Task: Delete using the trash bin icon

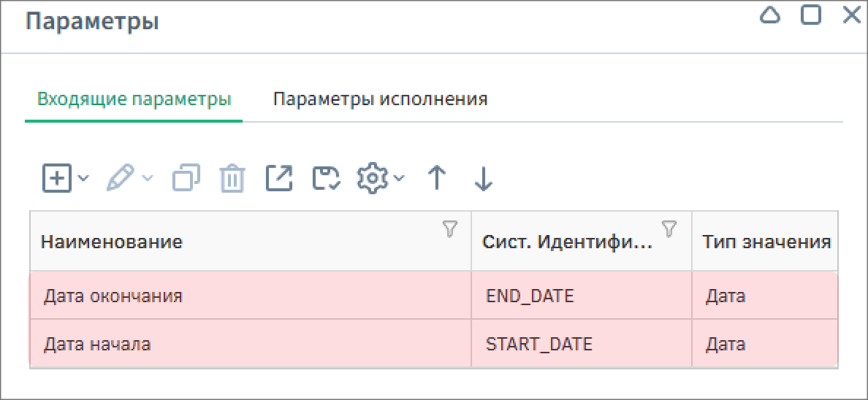Action: pyautogui.click(x=232, y=178)
